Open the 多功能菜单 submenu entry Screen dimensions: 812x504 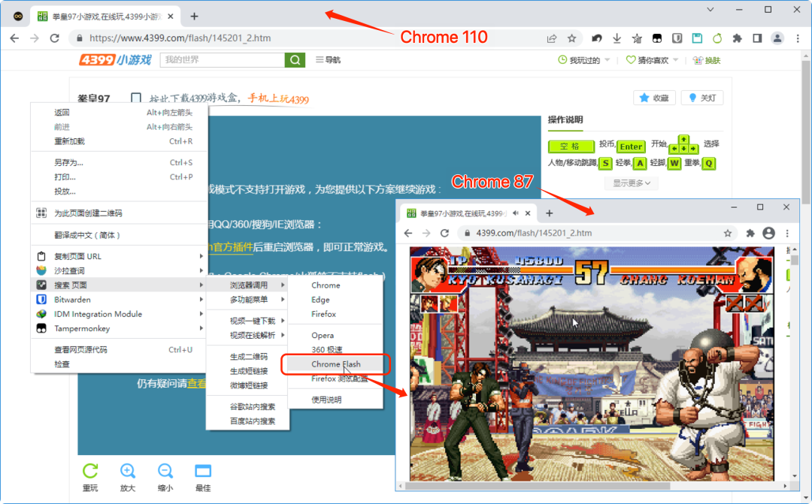(x=248, y=300)
